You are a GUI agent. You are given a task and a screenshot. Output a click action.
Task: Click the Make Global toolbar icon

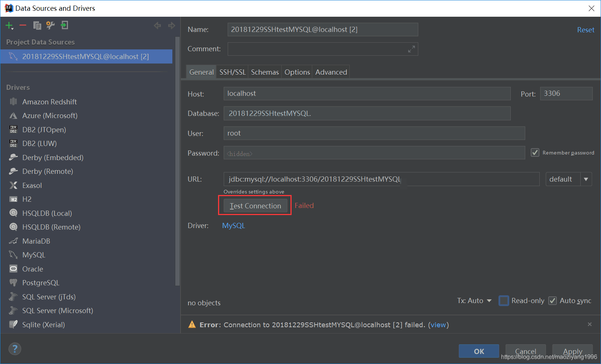click(64, 25)
